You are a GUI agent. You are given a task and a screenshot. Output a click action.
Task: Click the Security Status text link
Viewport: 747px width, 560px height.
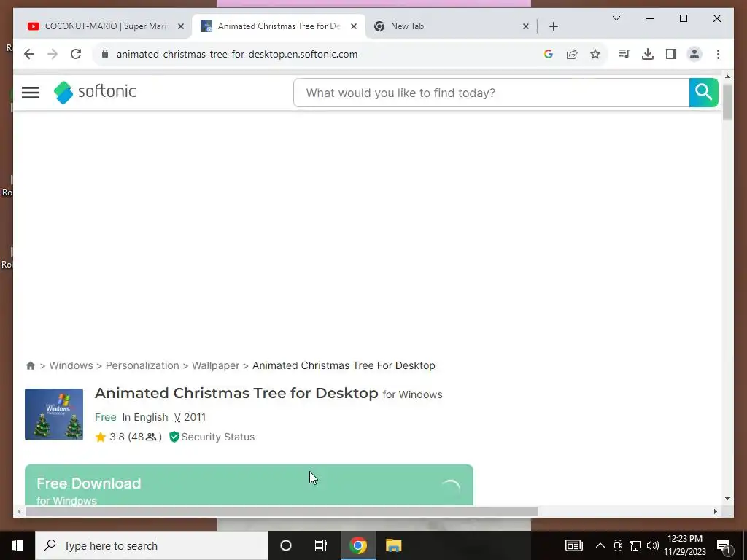click(217, 437)
